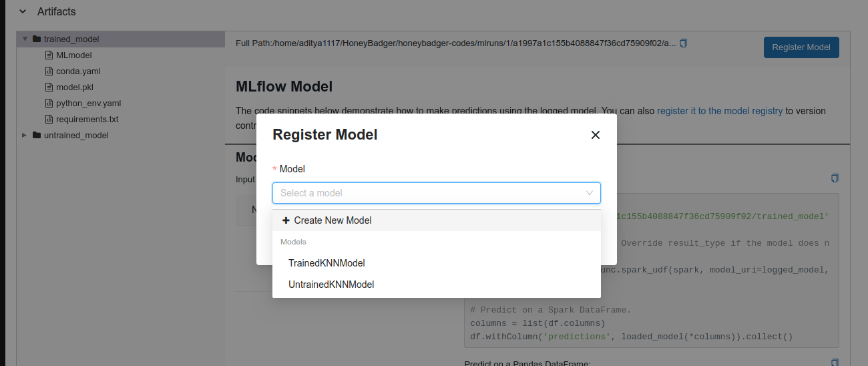This screenshot has height=366, width=868.
Task: Open the model.pkl file
Action: pyautogui.click(x=75, y=87)
